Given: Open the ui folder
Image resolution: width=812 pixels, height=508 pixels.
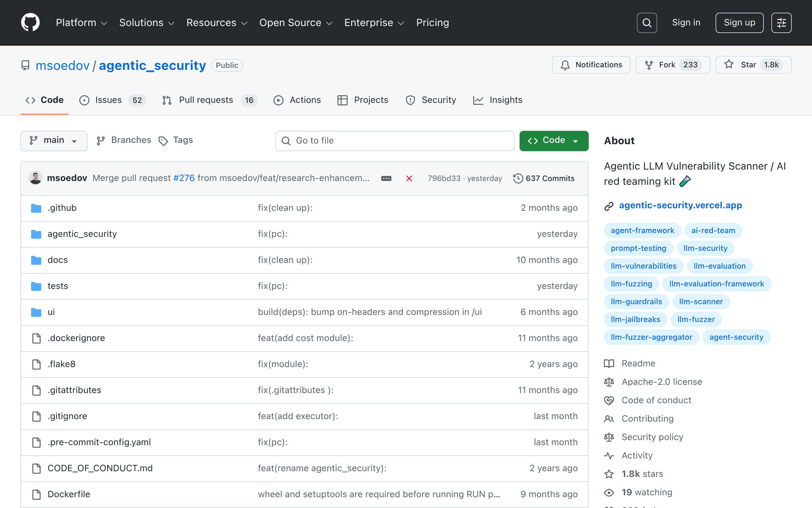Looking at the screenshot, I should [51, 312].
